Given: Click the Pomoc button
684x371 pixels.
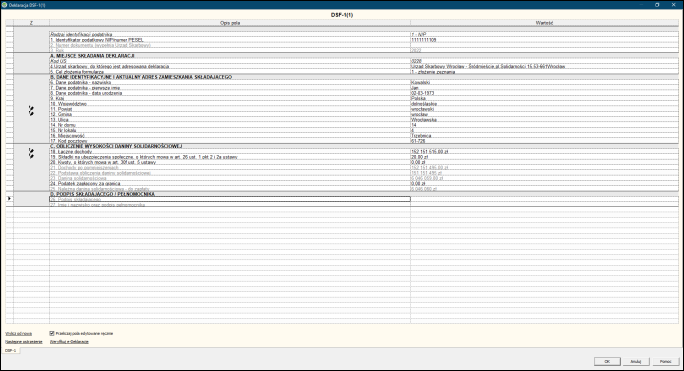Looking at the screenshot, I should pos(665,361).
